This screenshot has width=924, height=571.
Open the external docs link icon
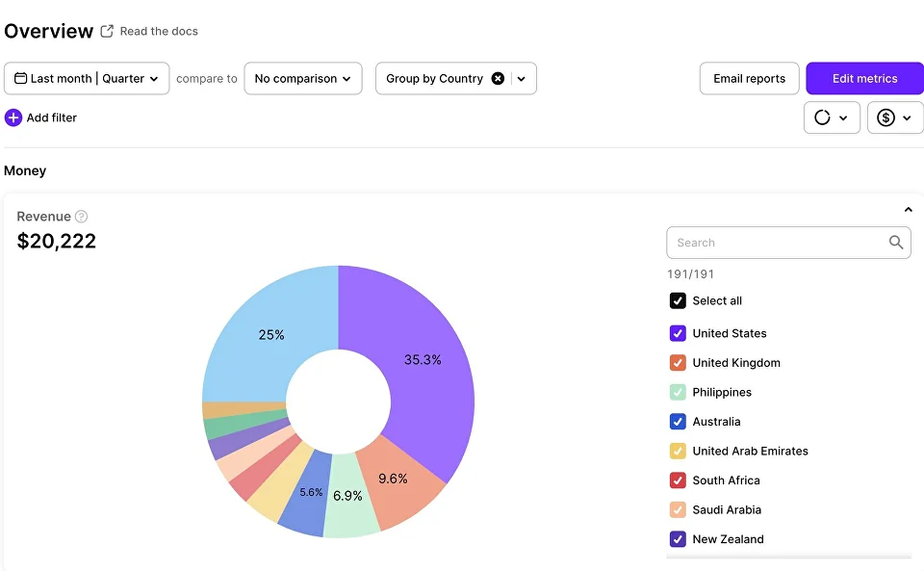pos(107,31)
